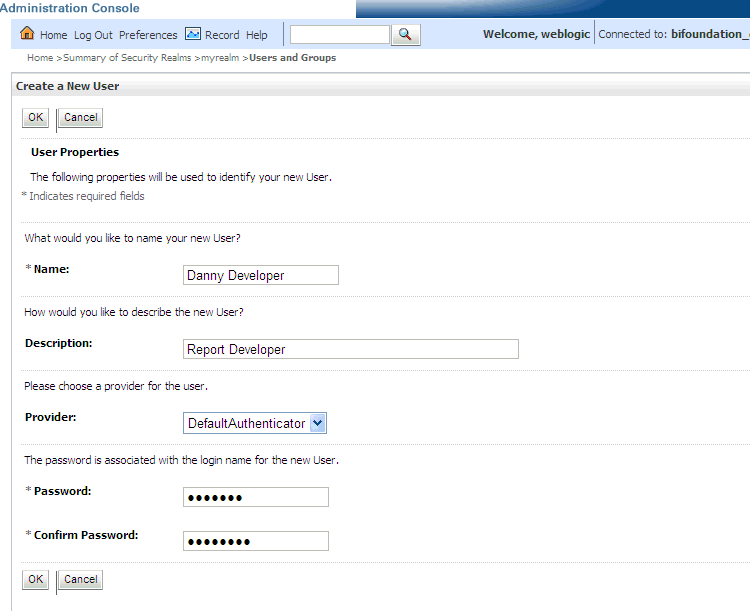
Task: Click the 'Administration Console' title text
Action: (x=70, y=8)
